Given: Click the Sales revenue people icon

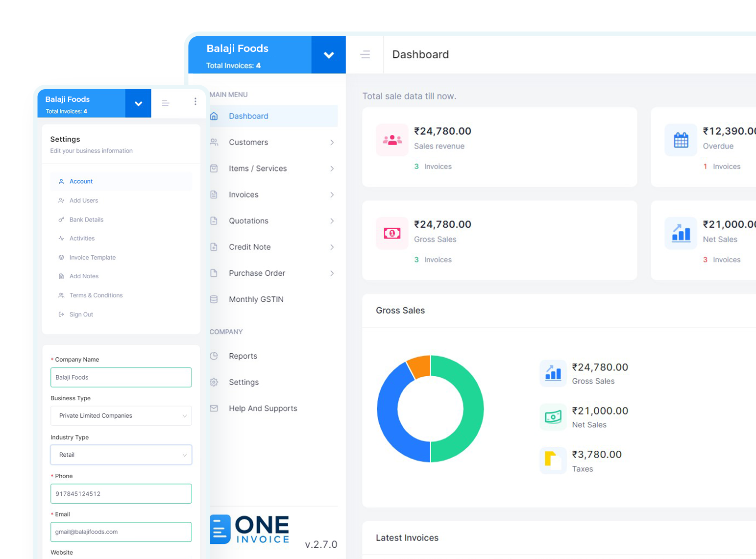Looking at the screenshot, I should [392, 140].
